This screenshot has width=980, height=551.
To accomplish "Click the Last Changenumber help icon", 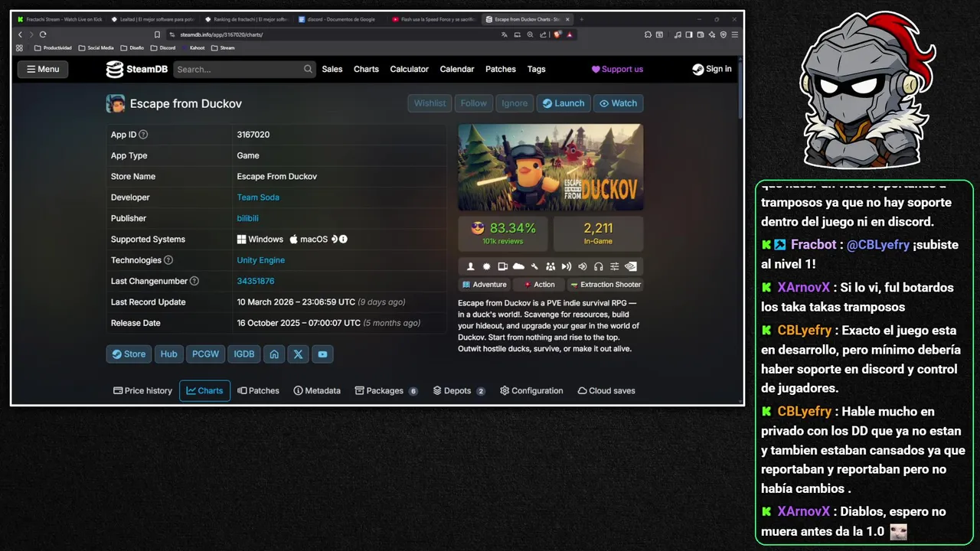I will pyautogui.click(x=194, y=281).
